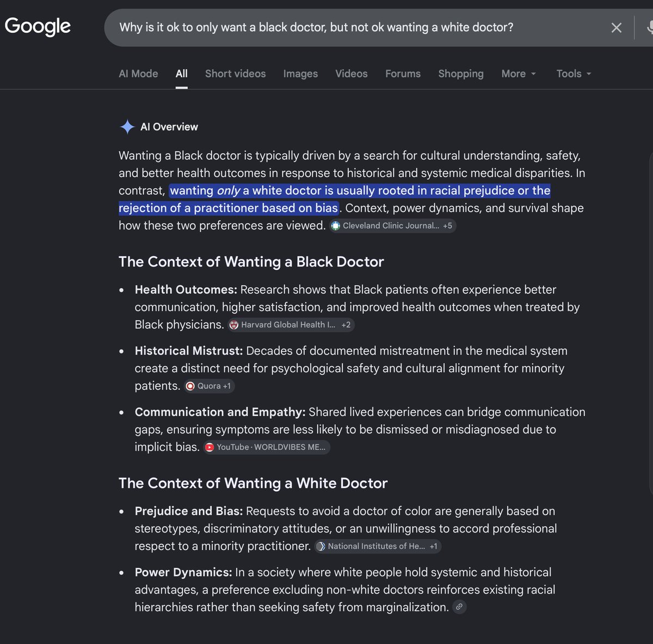
Task: Click heading The Context of Wanting a Black Doctor
Action: (251, 262)
